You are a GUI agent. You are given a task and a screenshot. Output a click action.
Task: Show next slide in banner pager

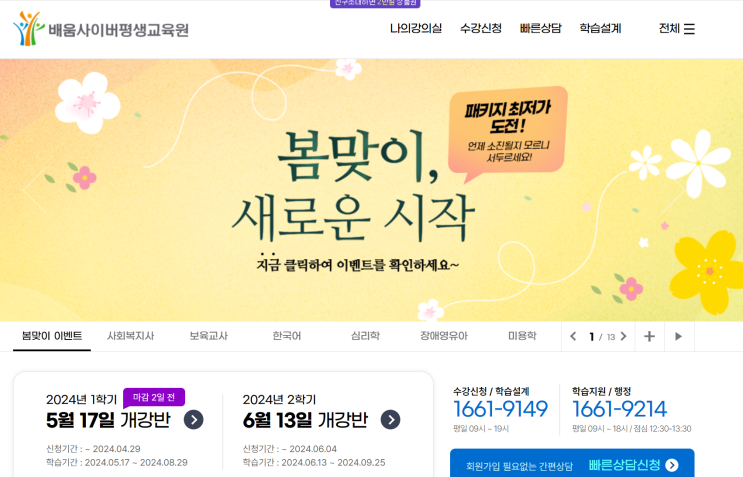(624, 336)
